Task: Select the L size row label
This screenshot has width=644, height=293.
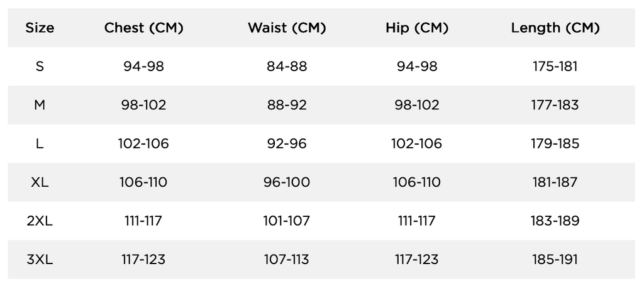Action: click(x=40, y=143)
